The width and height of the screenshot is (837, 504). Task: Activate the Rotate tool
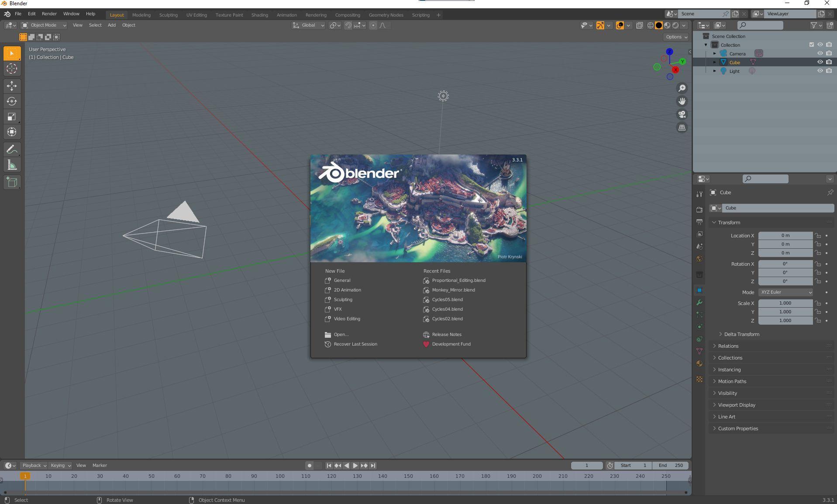coord(12,101)
